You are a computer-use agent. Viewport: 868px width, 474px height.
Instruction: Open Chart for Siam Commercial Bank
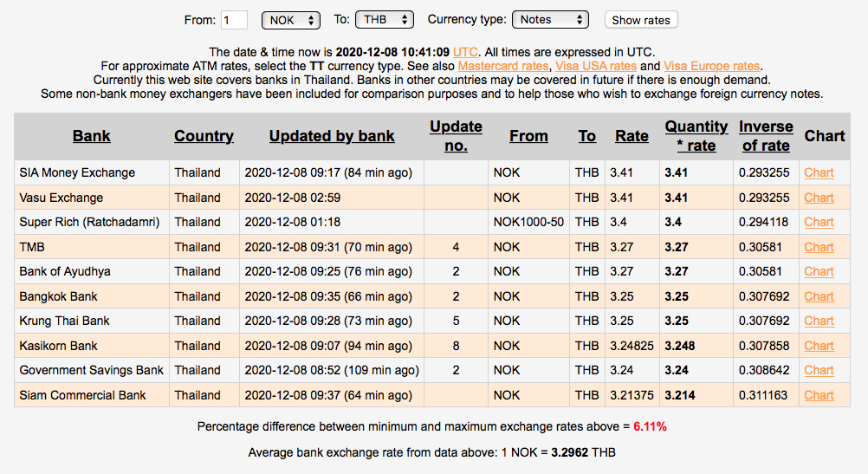click(x=819, y=395)
